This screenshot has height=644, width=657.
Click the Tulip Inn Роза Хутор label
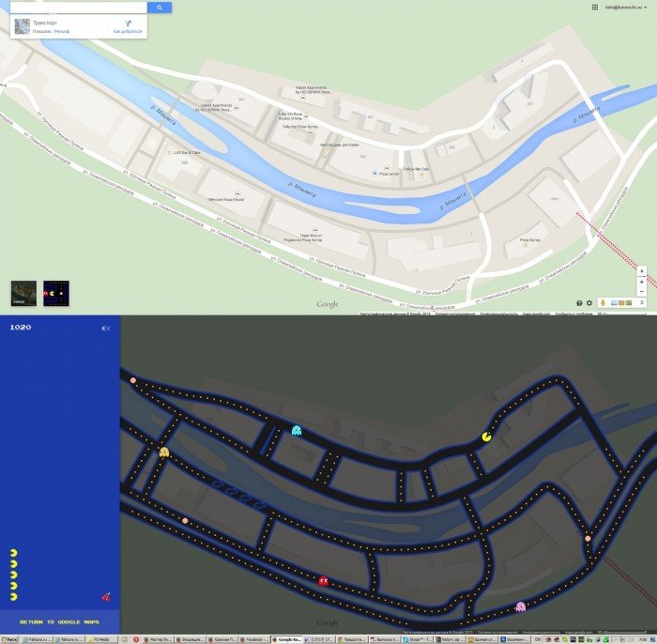300,126
